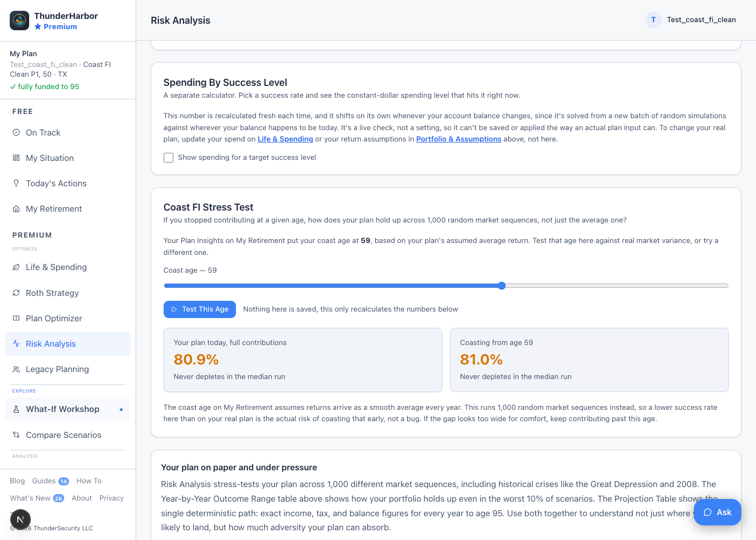756x540 pixels.
Task: Click the 'Coast age — 59' label
Action: [x=190, y=270]
